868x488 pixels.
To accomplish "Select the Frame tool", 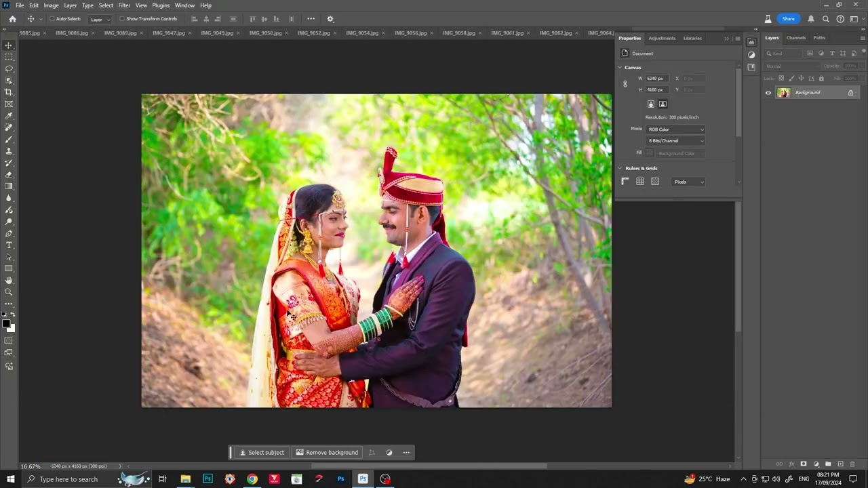I will click(x=9, y=104).
